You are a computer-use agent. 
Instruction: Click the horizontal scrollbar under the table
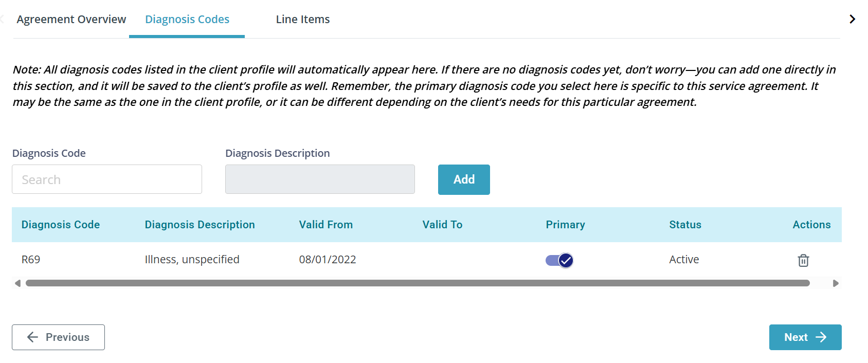coord(418,283)
